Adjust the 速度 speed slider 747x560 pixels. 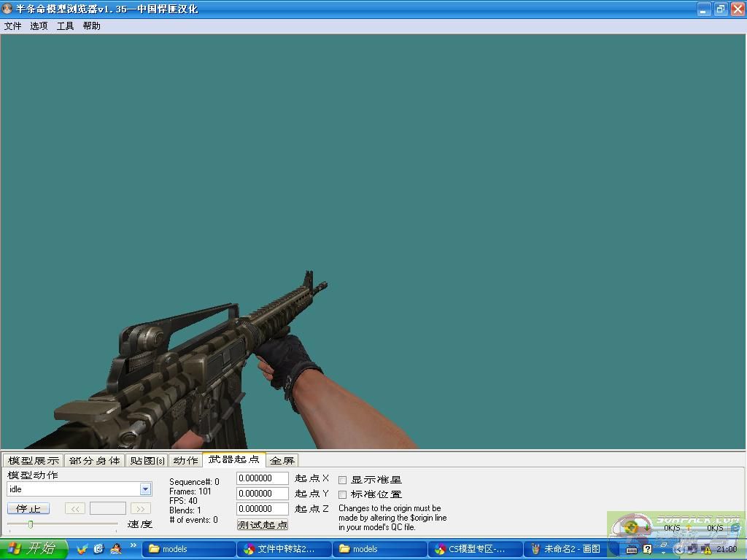[31, 524]
